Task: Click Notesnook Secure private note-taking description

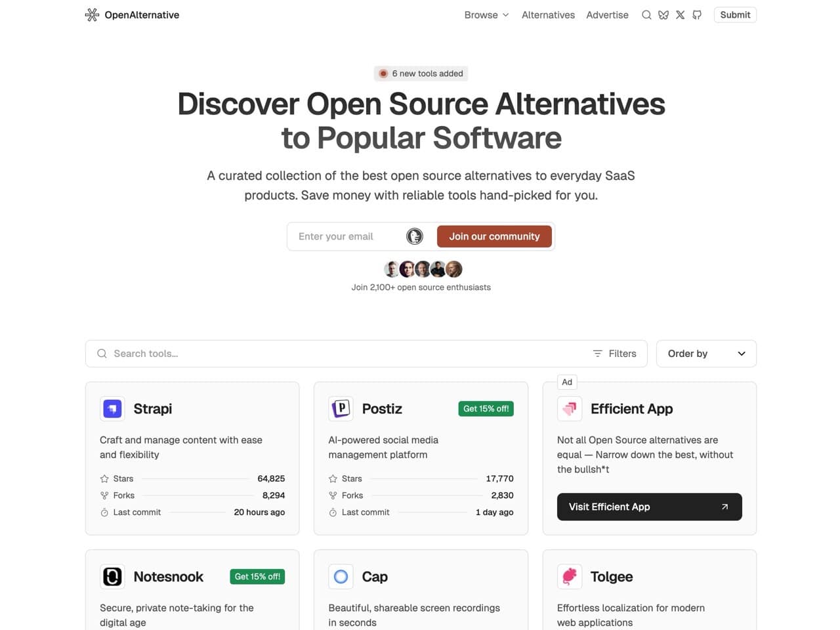Action: point(177,616)
